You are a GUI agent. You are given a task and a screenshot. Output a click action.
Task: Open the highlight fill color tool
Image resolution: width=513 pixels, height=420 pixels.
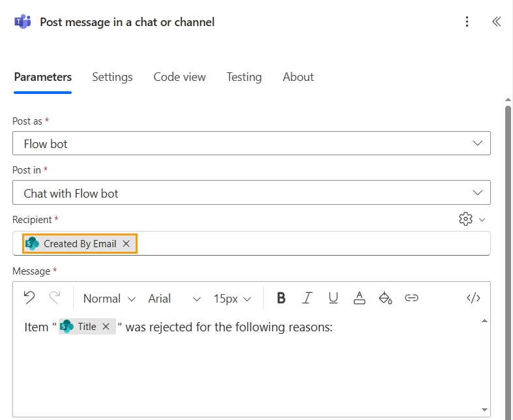click(x=385, y=298)
